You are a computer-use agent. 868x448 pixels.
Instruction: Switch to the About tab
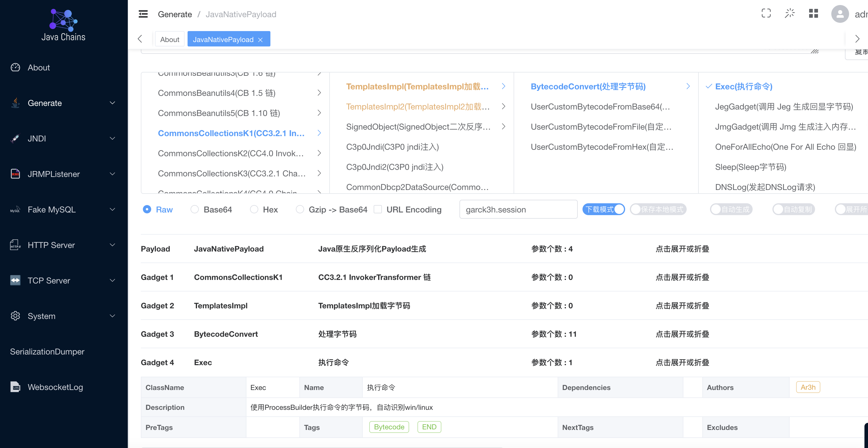170,39
